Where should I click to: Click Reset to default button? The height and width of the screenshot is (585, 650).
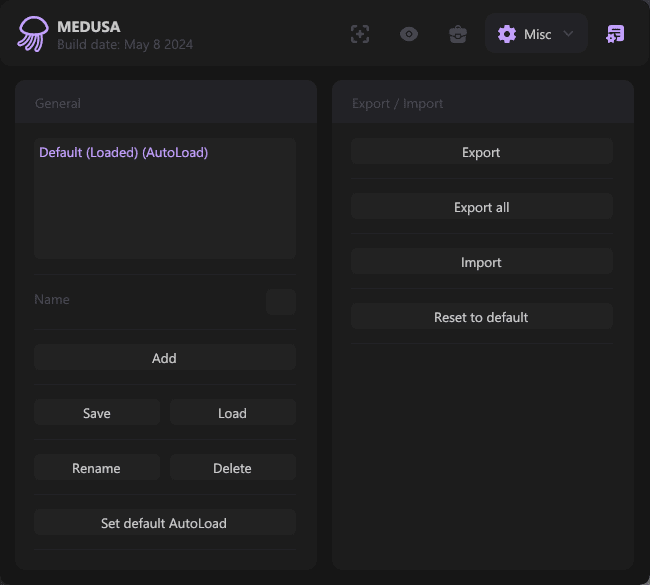pos(481,317)
